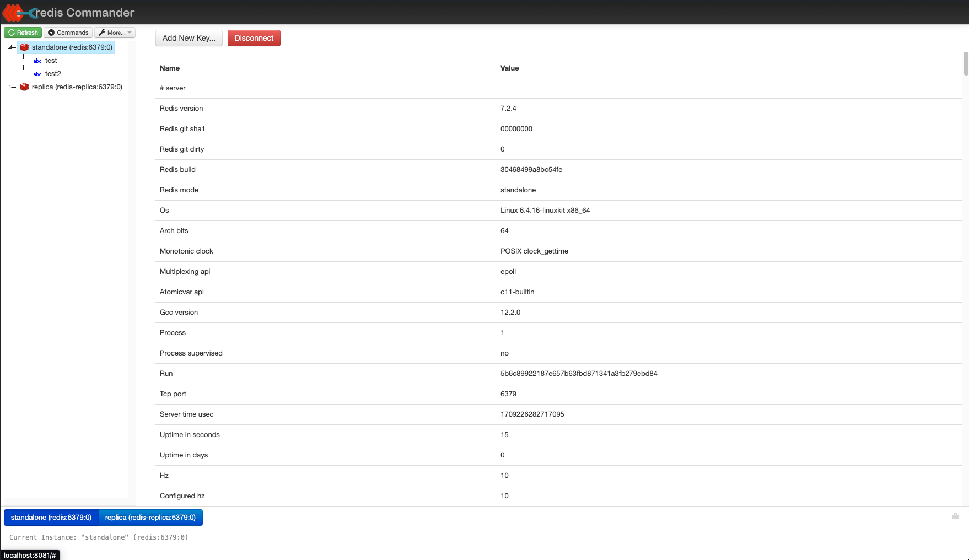Click the abc string icon beside test2

(x=37, y=74)
